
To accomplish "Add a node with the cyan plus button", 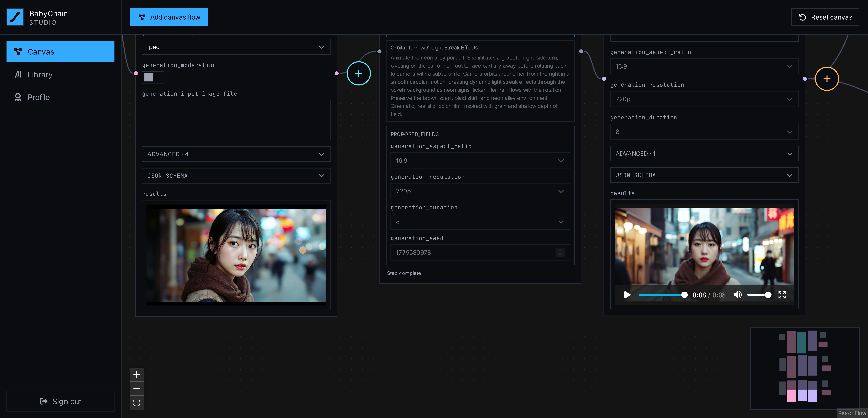I will (359, 73).
